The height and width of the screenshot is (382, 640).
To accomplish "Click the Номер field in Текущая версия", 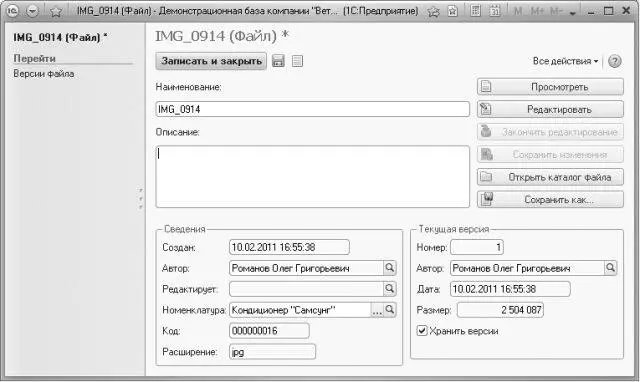I will (x=477, y=247).
